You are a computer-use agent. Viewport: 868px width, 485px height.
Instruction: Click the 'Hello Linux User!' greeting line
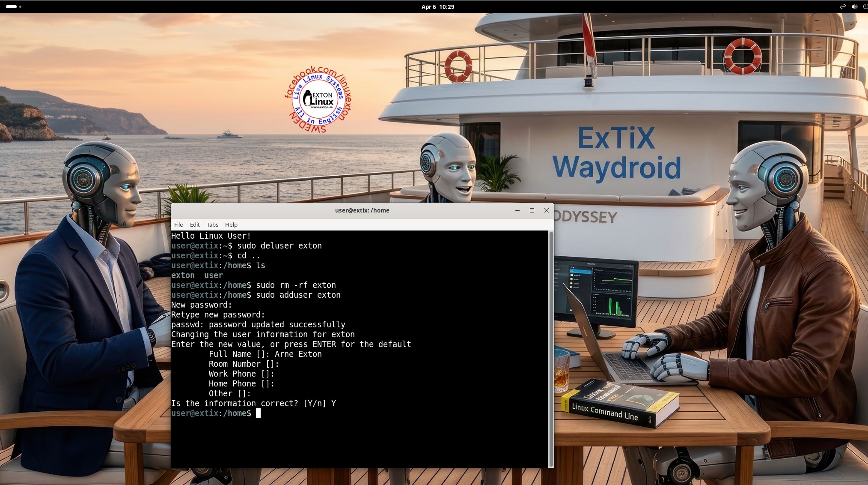[x=211, y=236]
